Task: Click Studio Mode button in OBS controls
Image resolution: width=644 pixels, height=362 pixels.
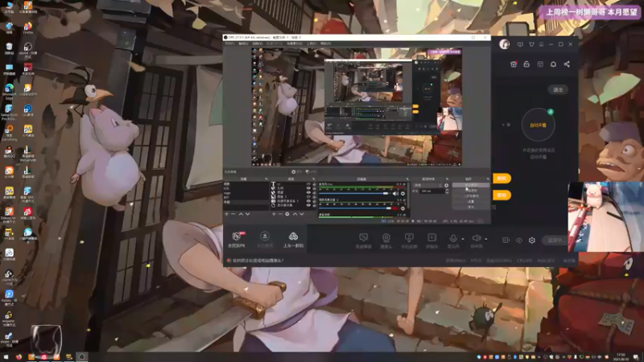Action: coord(471,196)
